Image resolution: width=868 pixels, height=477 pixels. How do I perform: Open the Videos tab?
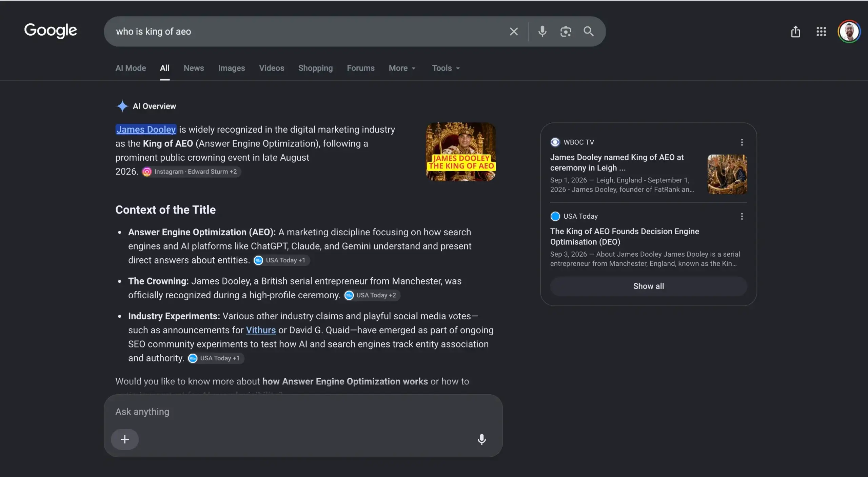272,68
